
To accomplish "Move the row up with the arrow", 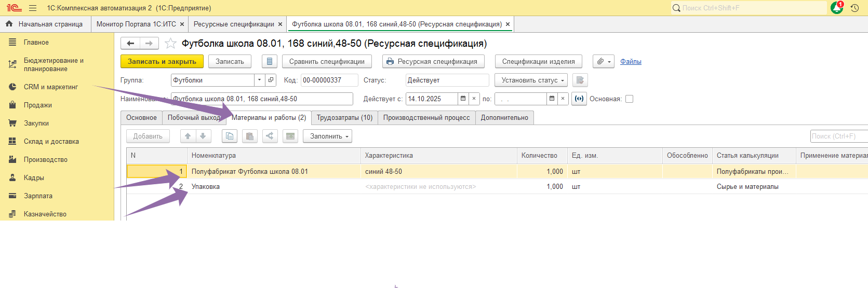I will [x=188, y=136].
